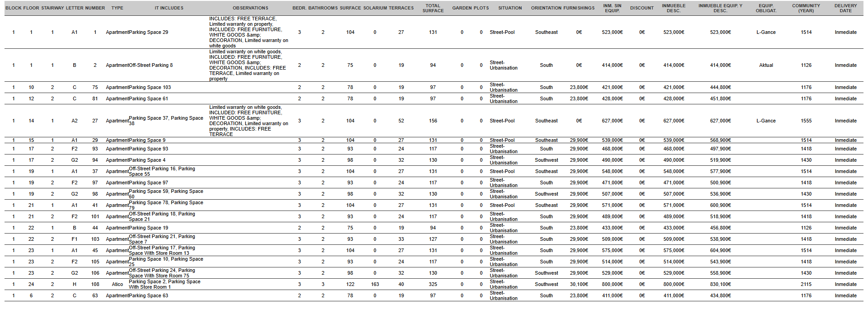Click the Atico type cell
This screenshot has height=309, width=868.
click(x=117, y=285)
